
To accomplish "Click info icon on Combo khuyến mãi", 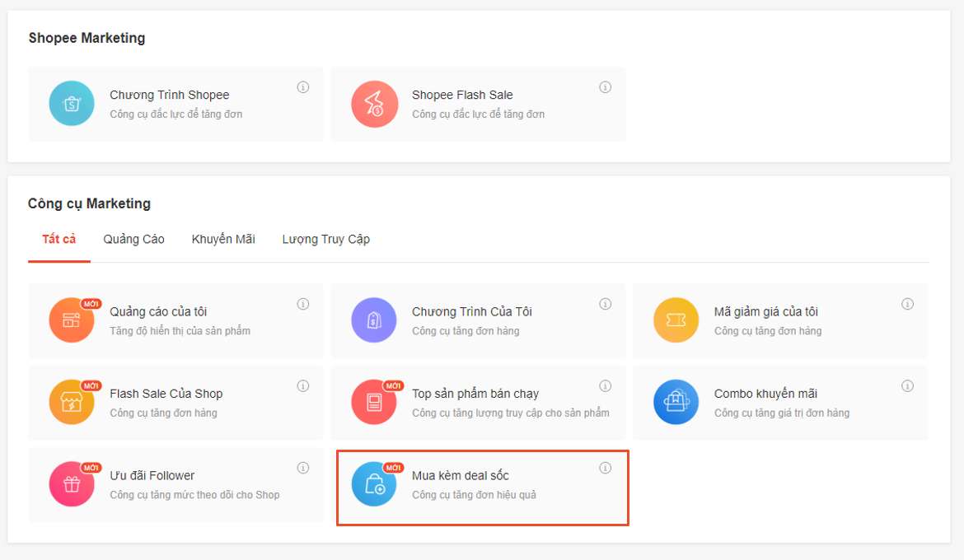I will coord(907,386).
